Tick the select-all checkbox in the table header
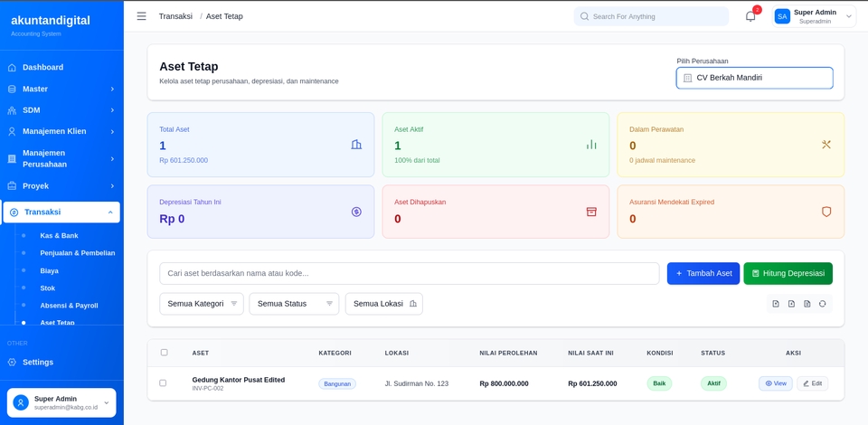 click(164, 353)
